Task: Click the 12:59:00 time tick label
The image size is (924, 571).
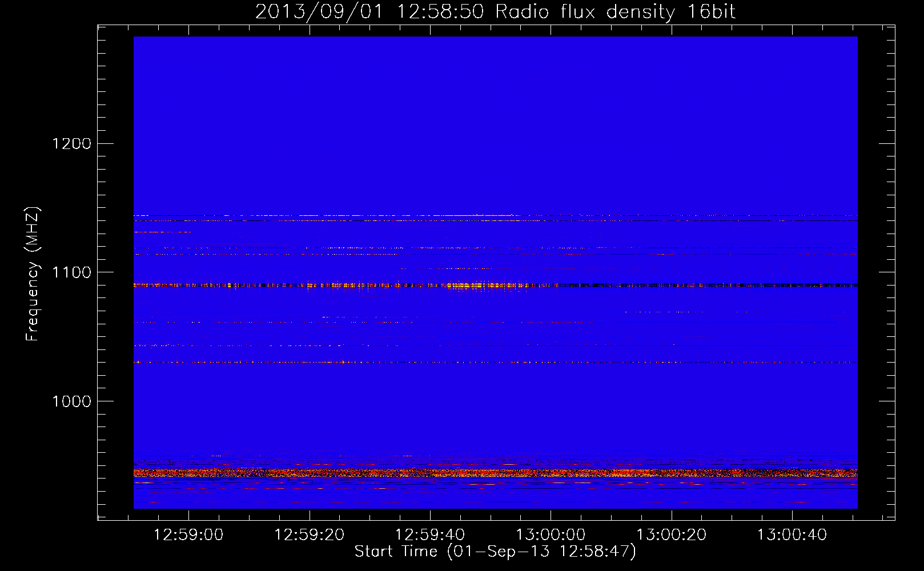Action: point(188,535)
